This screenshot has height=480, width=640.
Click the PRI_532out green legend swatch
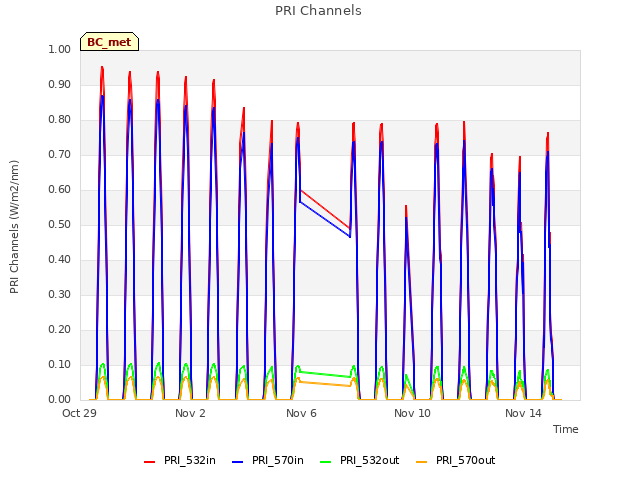click(x=326, y=462)
